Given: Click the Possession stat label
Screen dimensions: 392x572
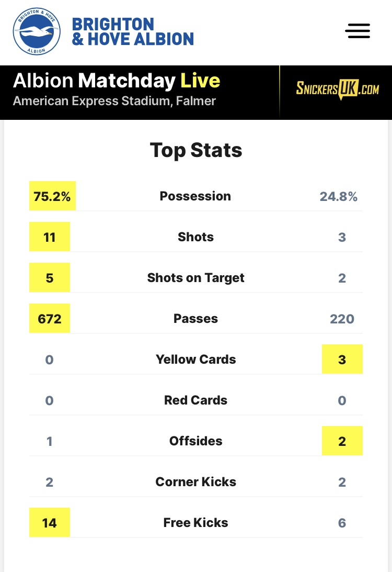Looking at the screenshot, I should coord(195,196).
